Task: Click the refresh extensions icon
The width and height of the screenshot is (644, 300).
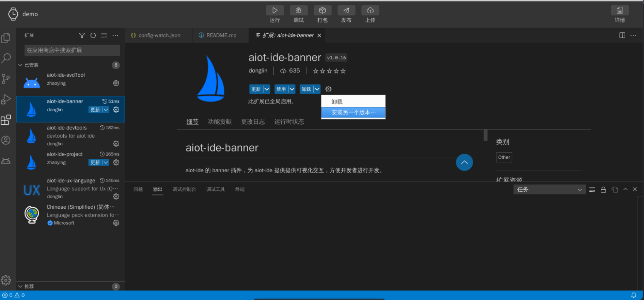Action: pos(93,35)
